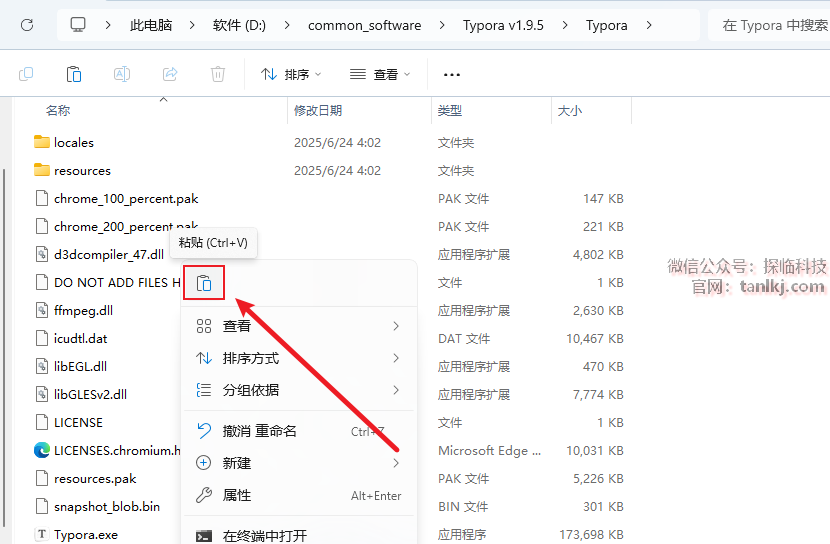Image resolution: width=830 pixels, height=544 pixels.
Task: Select the snapshot_blob.bin file name
Action: click(x=107, y=506)
